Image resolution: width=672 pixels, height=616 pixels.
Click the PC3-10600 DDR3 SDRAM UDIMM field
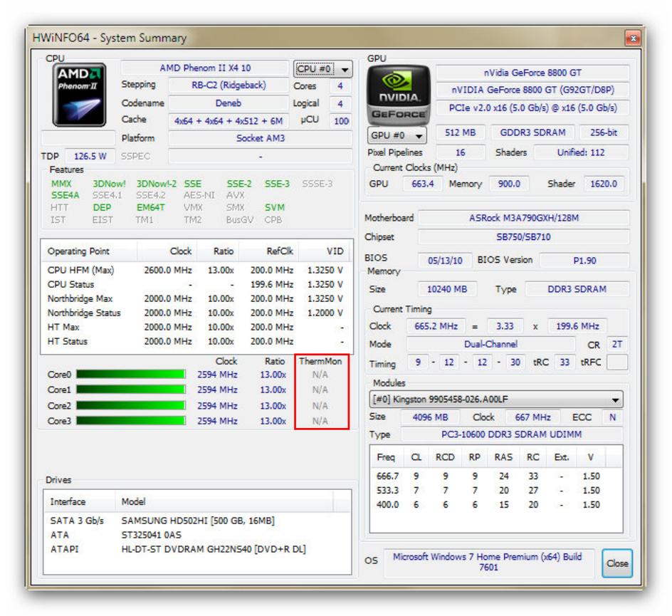512,434
